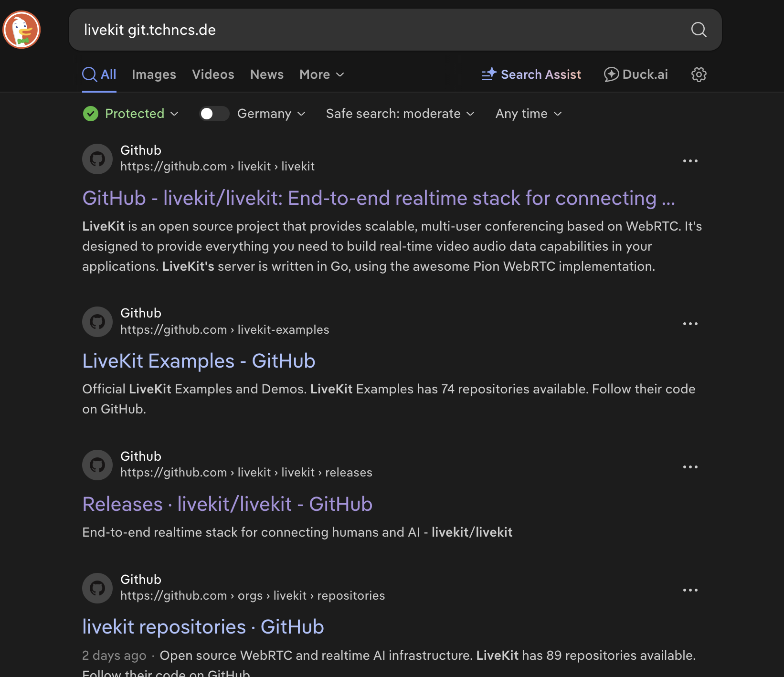This screenshot has height=677, width=784.
Task: Toggle the Germany region switch
Action: tap(214, 114)
